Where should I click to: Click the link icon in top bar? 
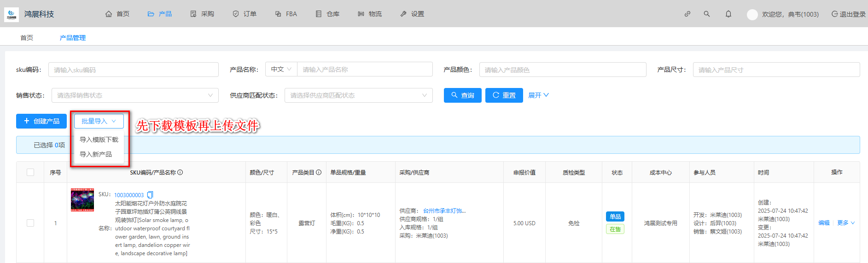pos(687,14)
